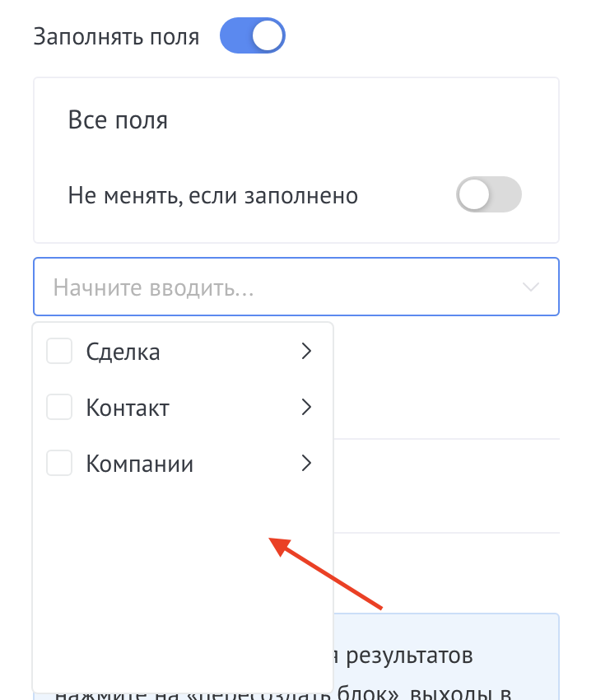
Task: Choose the Контакт entry text
Action: click(128, 408)
